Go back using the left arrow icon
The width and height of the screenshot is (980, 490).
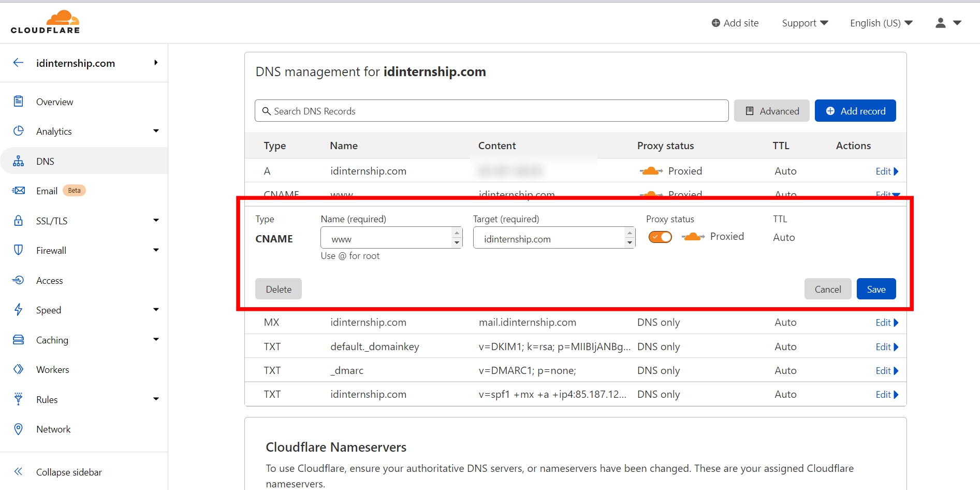[x=19, y=63]
